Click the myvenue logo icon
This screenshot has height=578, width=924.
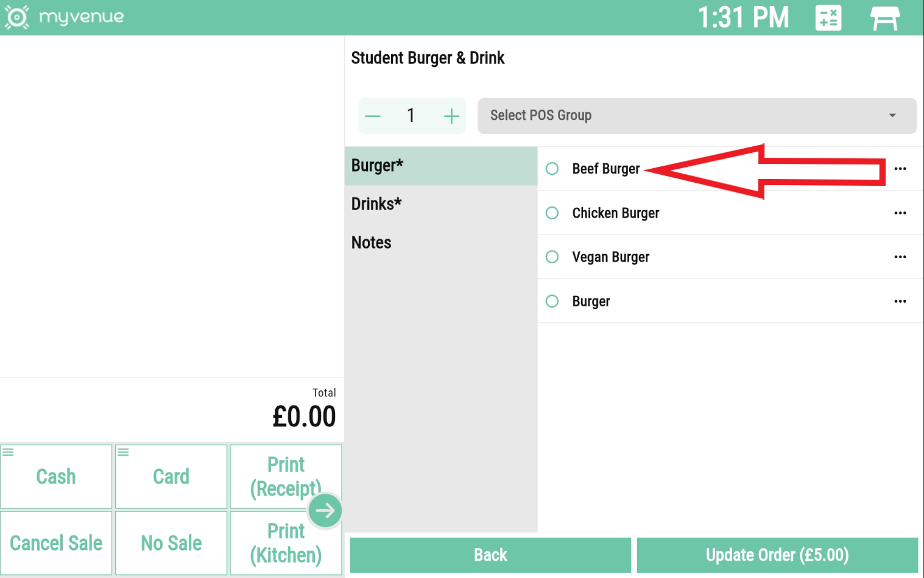point(16,17)
